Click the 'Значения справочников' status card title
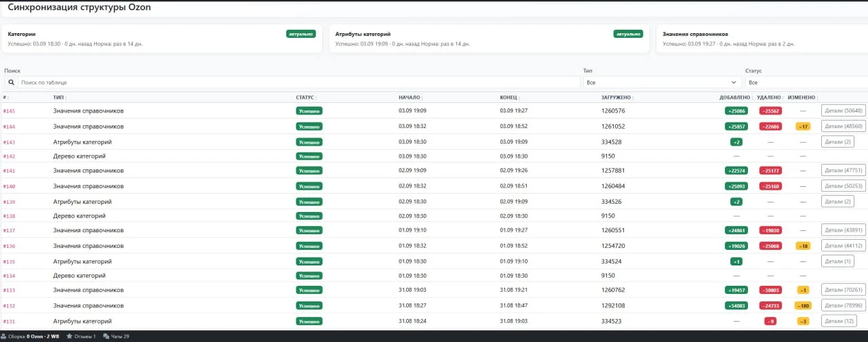Image resolution: width=868 pixels, height=342 pixels. [695, 34]
